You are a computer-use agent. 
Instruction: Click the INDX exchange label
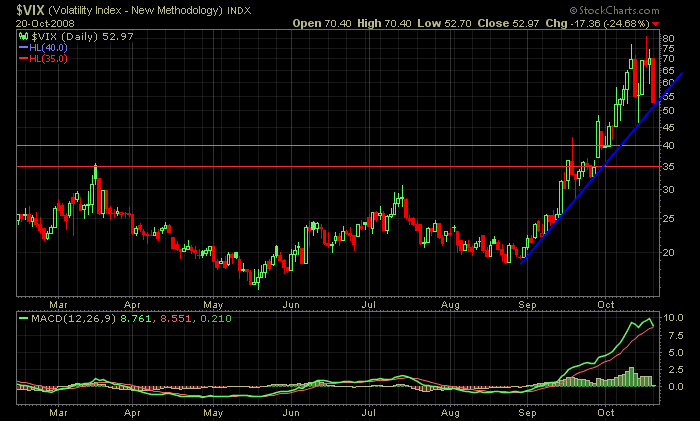[x=239, y=10]
